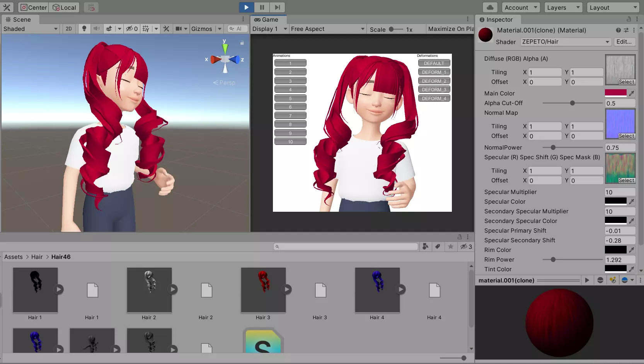This screenshot has width=644, height=364.
Task: Open the custom editor tools icon
Action: tap(7, 7)
